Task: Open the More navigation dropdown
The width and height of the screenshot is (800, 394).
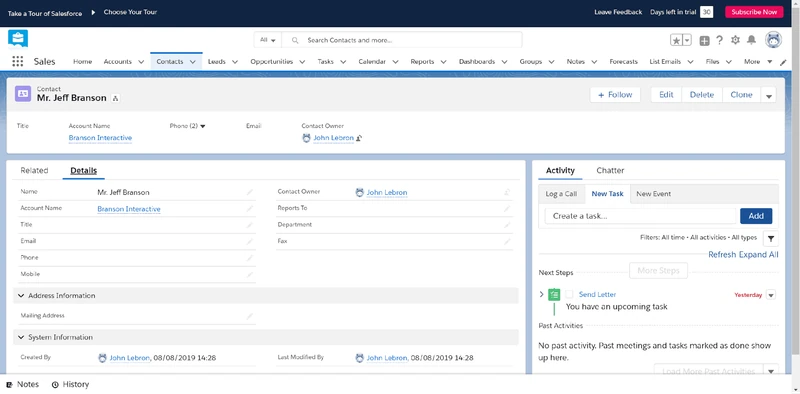Action: click(x=758, y=62)
